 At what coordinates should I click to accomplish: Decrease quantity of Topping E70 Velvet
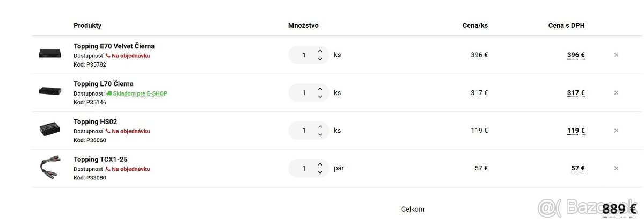[x=320, y=59]
